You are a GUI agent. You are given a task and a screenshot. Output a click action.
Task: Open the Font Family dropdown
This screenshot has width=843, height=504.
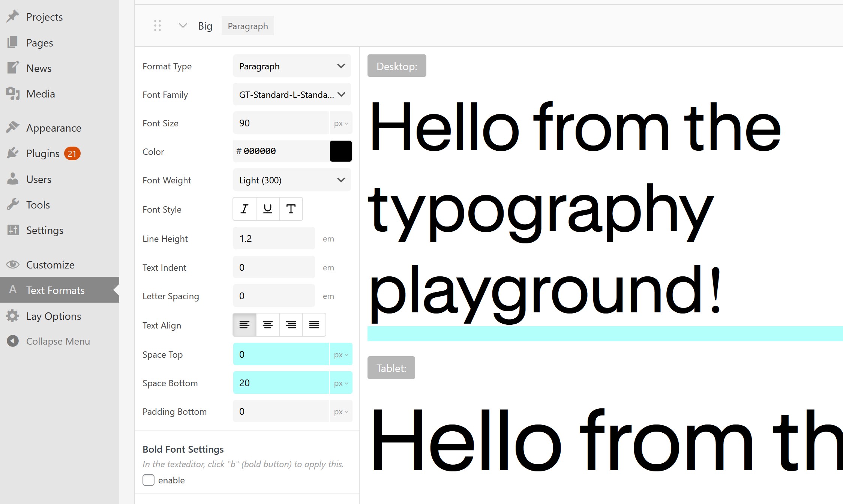[292, 94]
